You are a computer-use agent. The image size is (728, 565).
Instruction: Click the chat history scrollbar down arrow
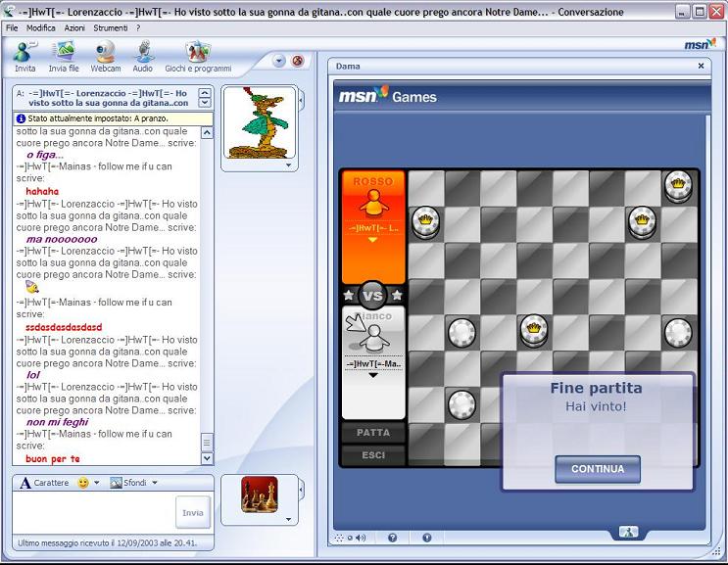point(207,458)
